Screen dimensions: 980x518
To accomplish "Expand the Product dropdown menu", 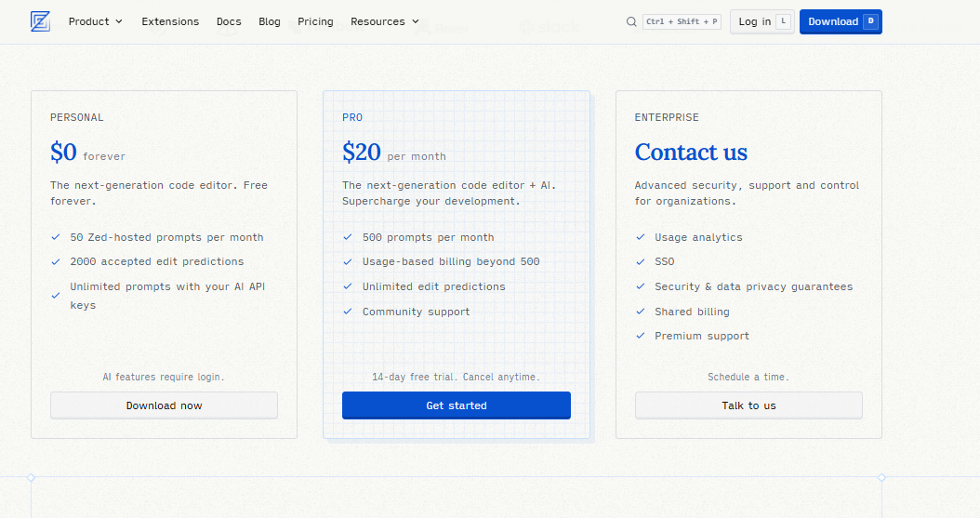I will coord(96,22).
